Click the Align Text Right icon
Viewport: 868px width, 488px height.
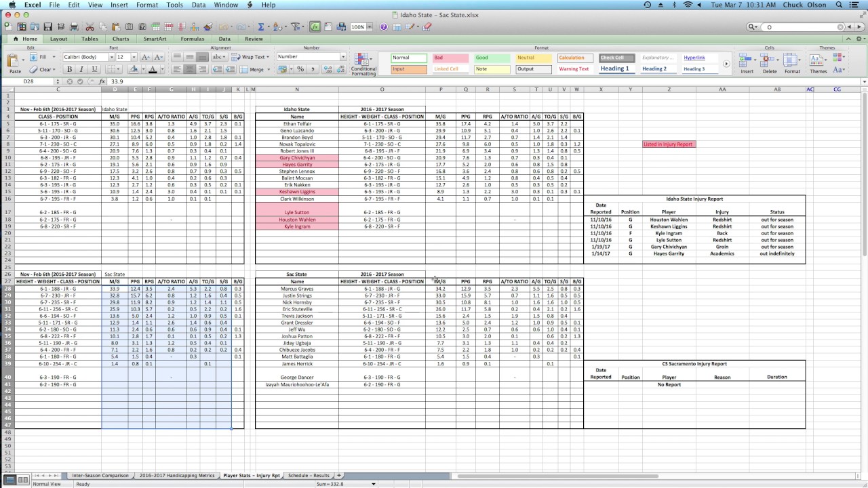tap(202, 69)
